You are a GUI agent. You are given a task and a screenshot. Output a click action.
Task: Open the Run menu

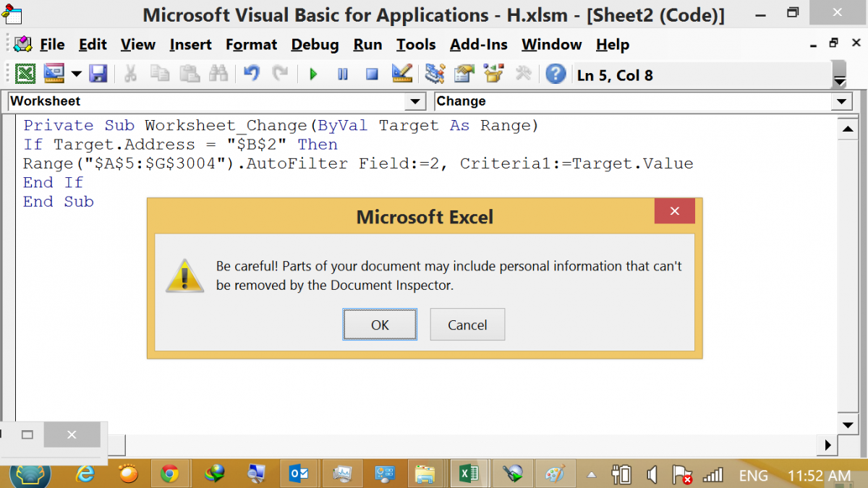click(x=367, y=45)
